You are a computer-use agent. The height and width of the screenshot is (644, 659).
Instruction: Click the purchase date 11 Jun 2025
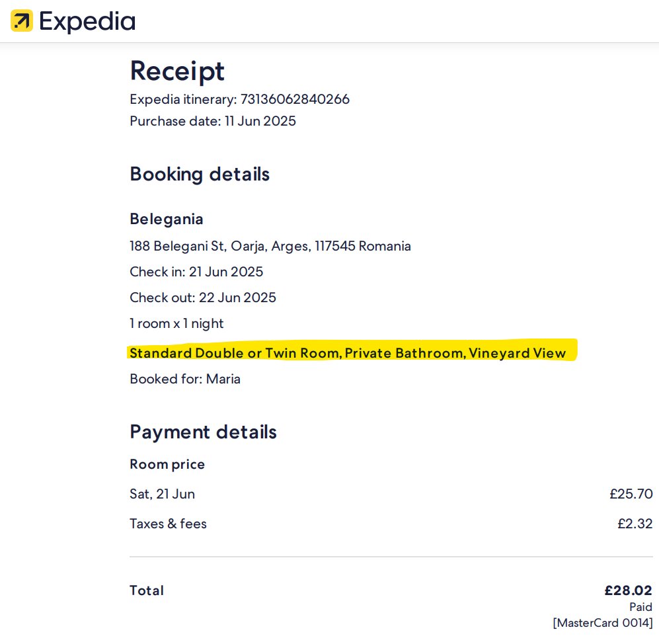point(260,121)
